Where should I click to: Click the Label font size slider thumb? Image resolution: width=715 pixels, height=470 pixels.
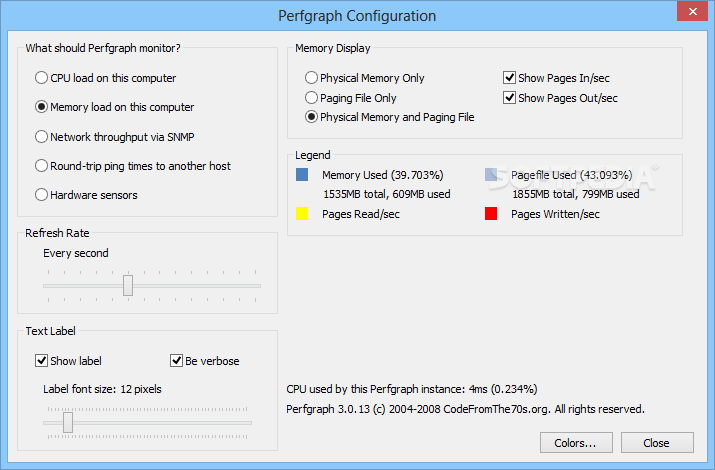(68, 423)
